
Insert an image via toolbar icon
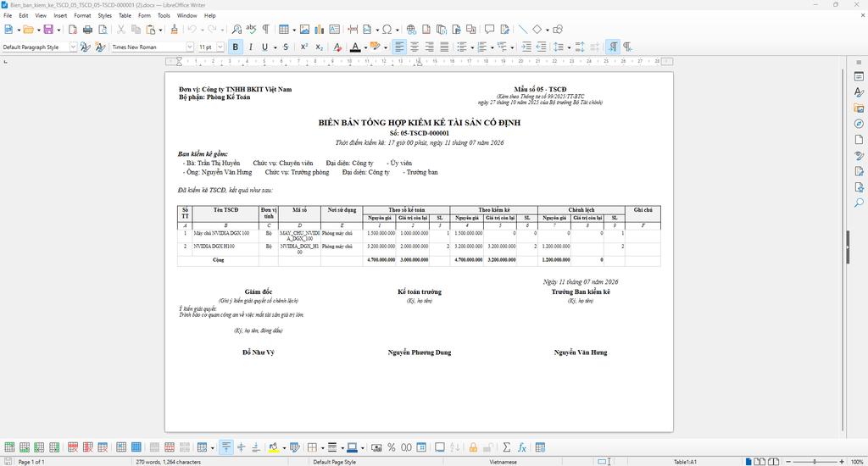[x=304, y=30]
